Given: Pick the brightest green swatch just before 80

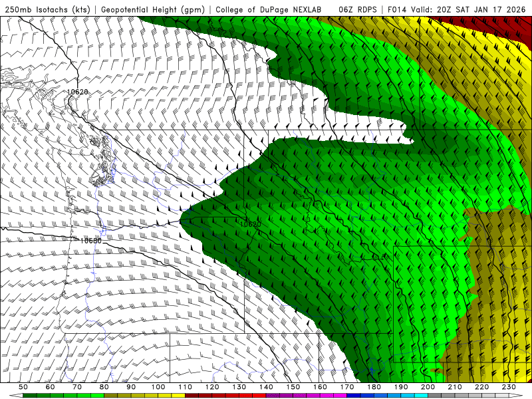Looking at the screenshot, I should [97, 396].
